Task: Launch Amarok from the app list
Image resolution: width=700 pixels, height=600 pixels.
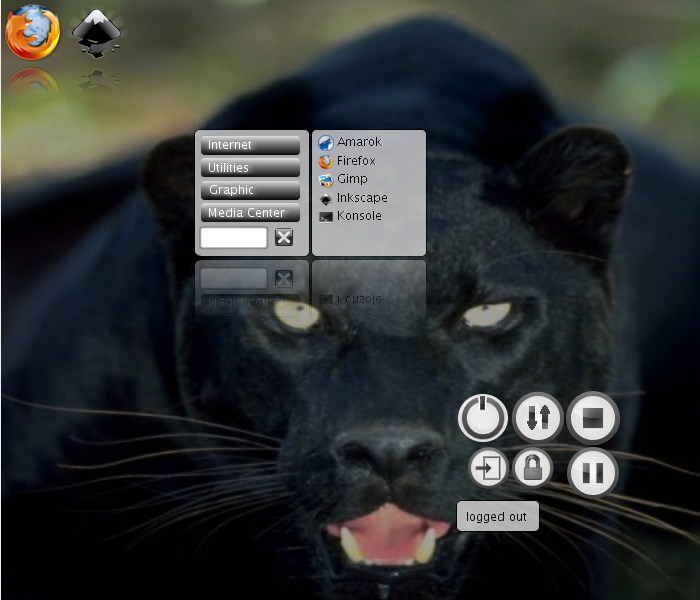Action: pyautogui.click(x=358, y=142)
